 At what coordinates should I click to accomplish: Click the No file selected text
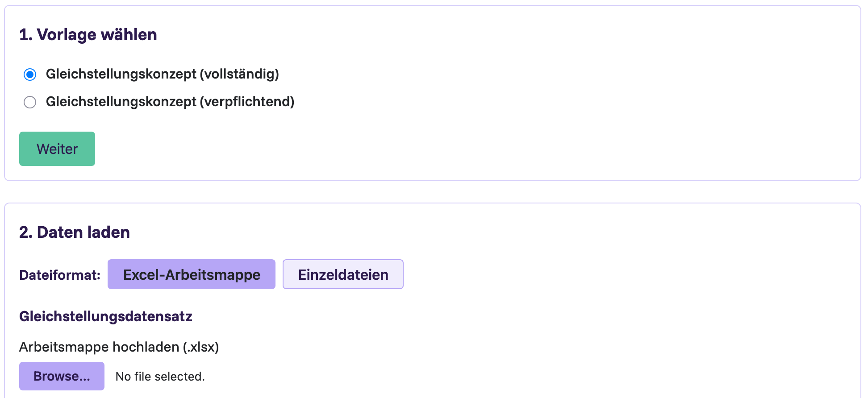pyautogui.click(x=160, y=377)
